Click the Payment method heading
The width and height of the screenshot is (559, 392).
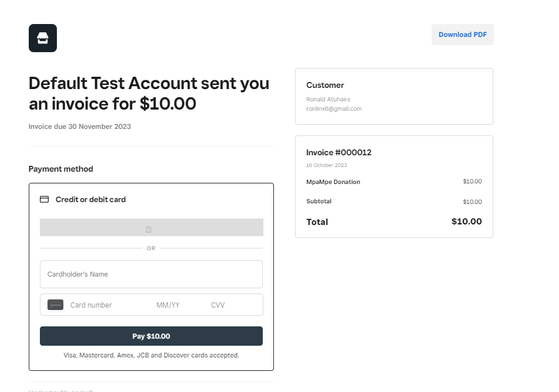pos(61,169)
